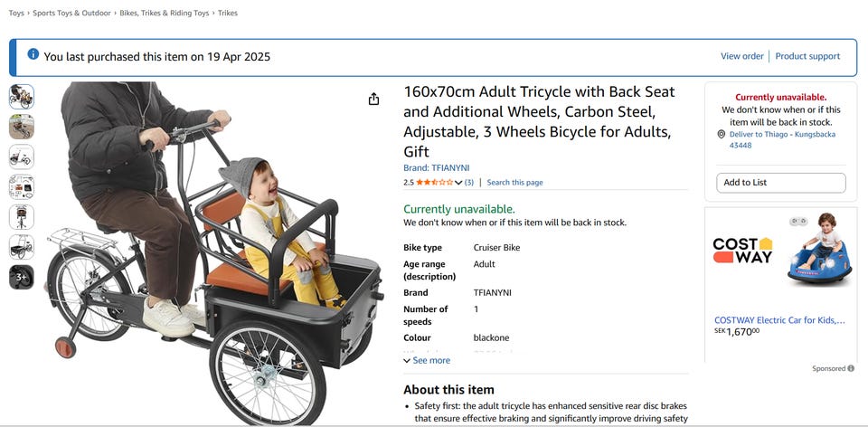Click the Costway logo in the ad
Viewport: 868px width, 427px height.
[x=742, y=250]
